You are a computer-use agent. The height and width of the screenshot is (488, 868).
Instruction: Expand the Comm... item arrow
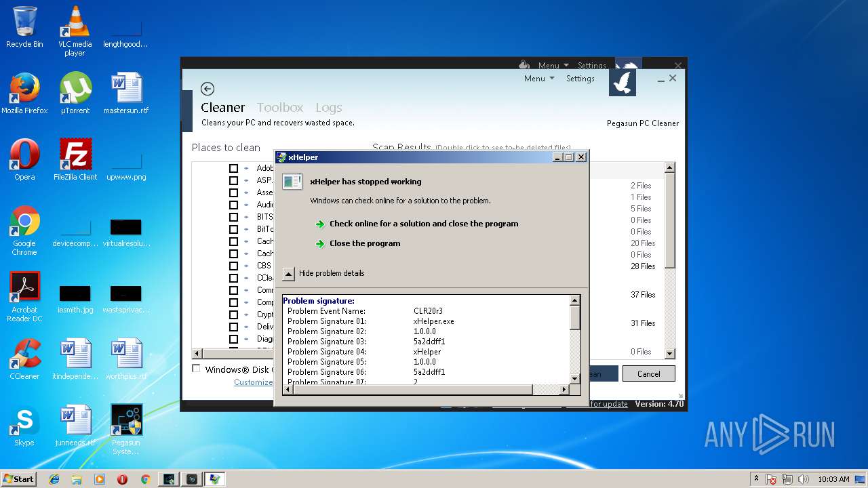point(247,290)
